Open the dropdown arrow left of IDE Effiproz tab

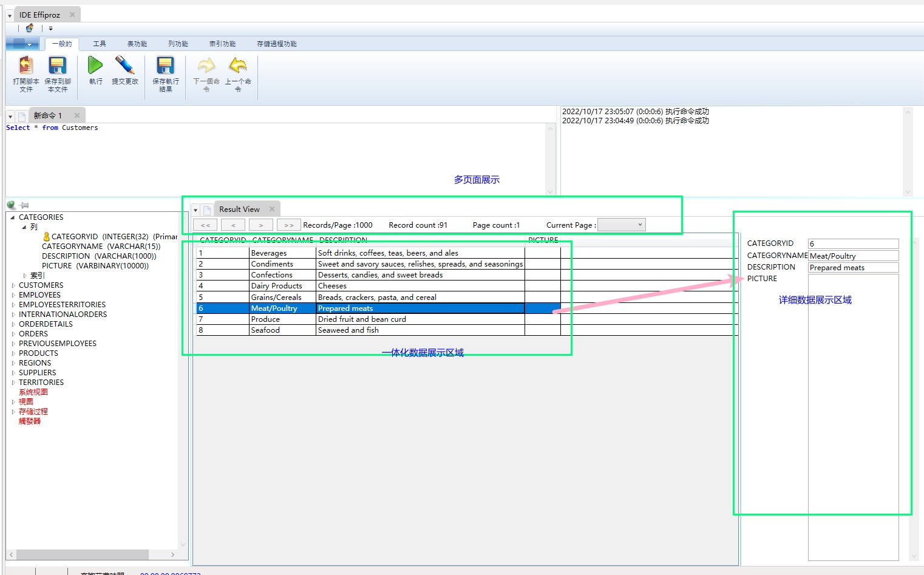[x=10, y=16]
